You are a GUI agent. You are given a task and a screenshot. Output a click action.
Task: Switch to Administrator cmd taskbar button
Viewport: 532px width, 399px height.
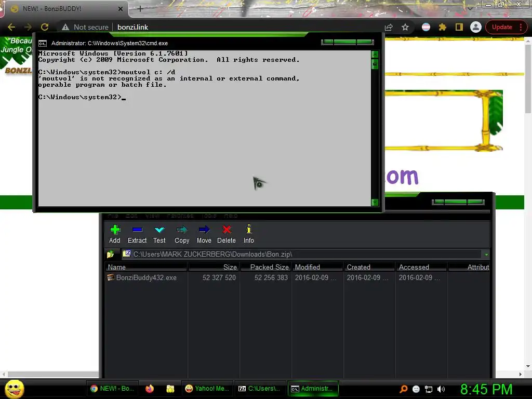(x=312, y=389)
